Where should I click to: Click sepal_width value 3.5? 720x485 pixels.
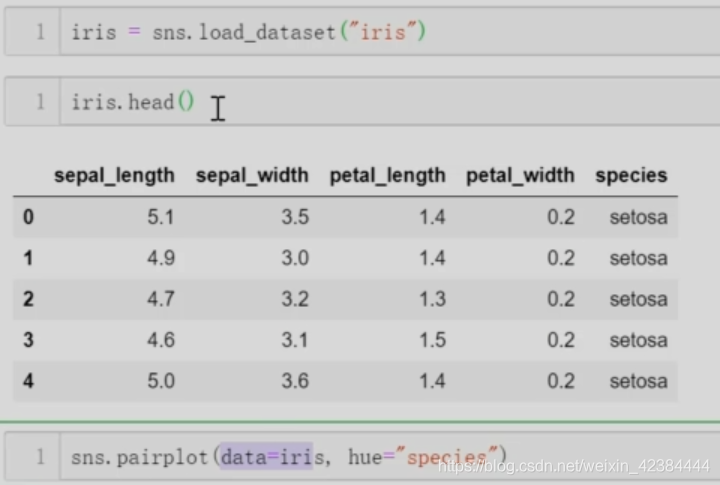(x=295, y=217)
